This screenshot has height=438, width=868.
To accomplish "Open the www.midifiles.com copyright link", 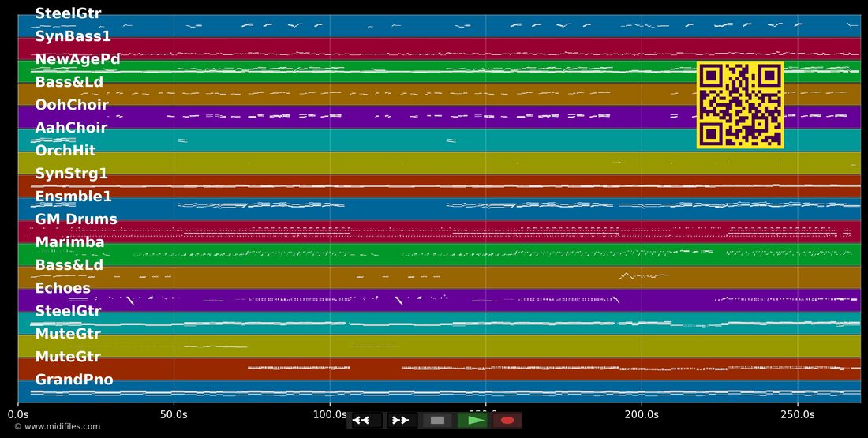I will 57,427.
